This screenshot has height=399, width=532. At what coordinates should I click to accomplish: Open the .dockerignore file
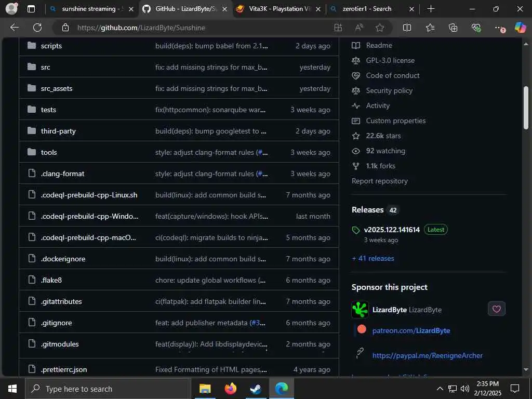point(63,259)
